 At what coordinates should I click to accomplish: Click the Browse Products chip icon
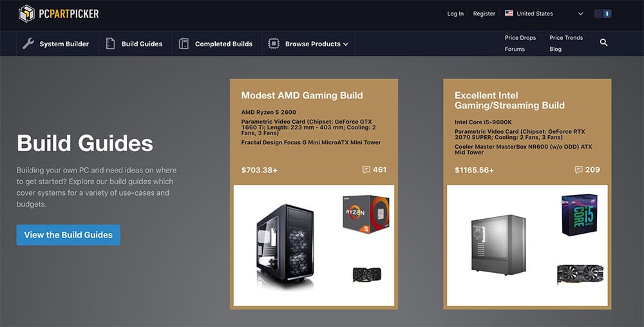click(x=274, y=44)
